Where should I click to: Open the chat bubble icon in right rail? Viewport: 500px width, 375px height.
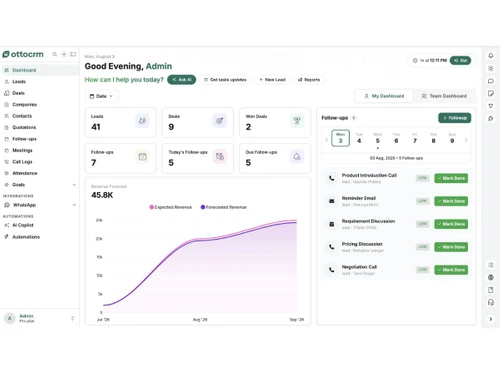point(491,81)
